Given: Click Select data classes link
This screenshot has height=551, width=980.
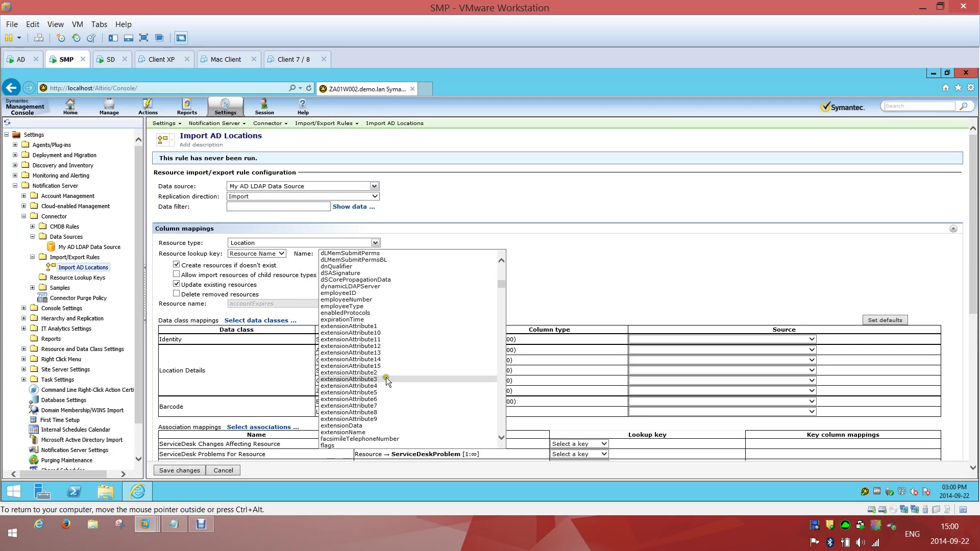Looking at the screenshot, I should coord(260,320).
